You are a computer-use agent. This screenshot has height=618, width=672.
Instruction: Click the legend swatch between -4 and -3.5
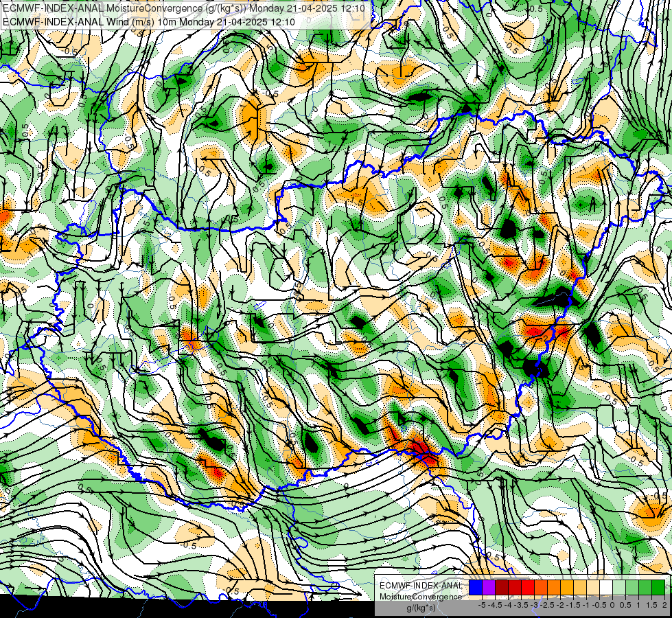(x=515, y=588)
